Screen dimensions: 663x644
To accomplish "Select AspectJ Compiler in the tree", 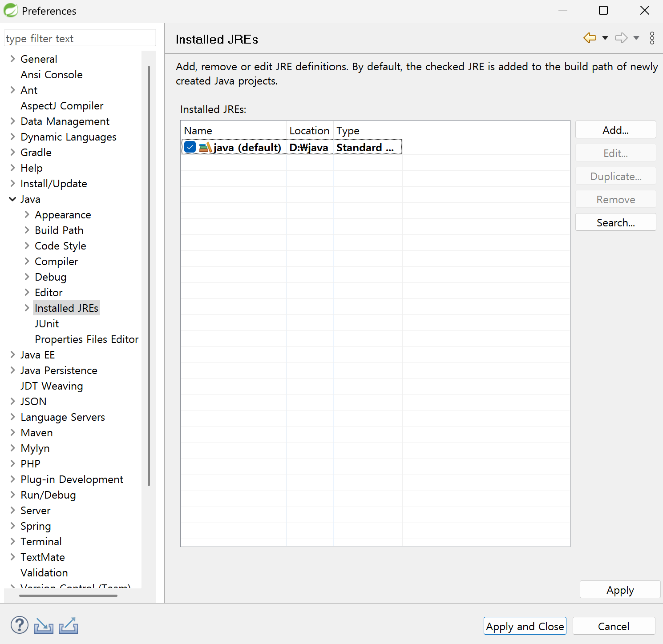I will click(62, 105).
